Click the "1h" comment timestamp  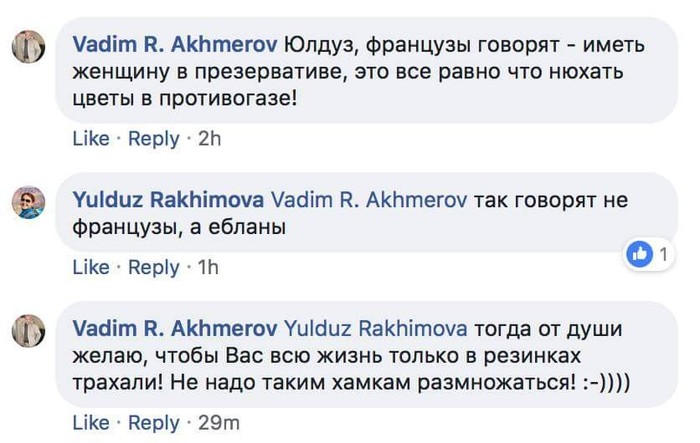207,267
